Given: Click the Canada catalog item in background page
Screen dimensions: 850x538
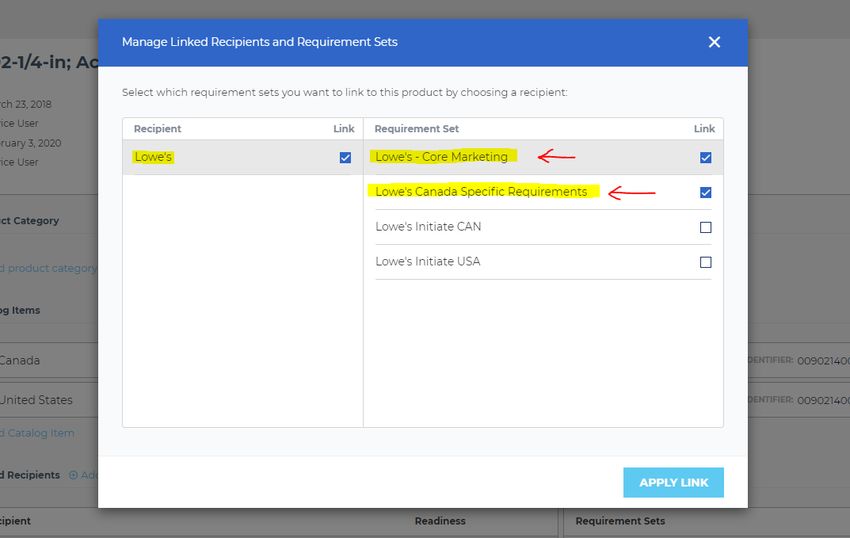Looking at the screenshot, I should tap(20, 360).
